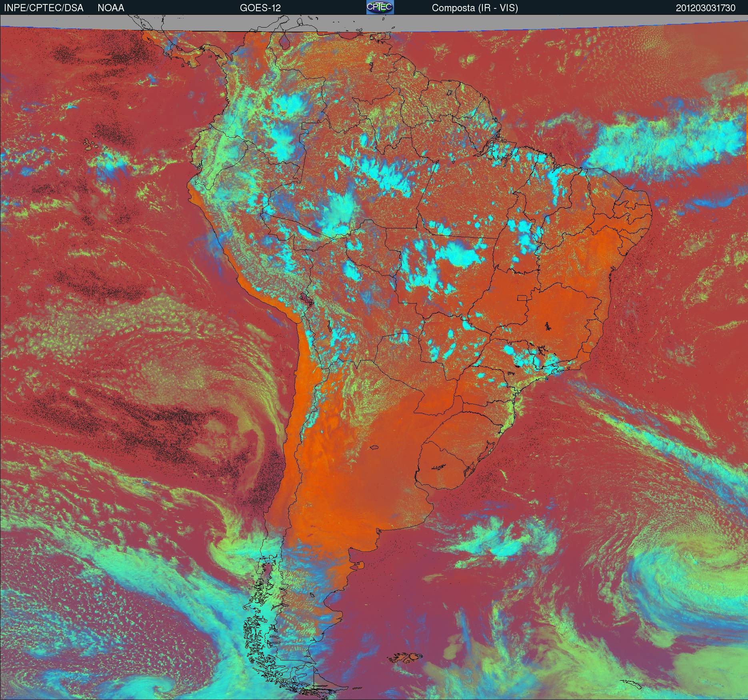
Task: Click the CPTEC logo in header
Action: pyautogui.click(x=380, y=7)
